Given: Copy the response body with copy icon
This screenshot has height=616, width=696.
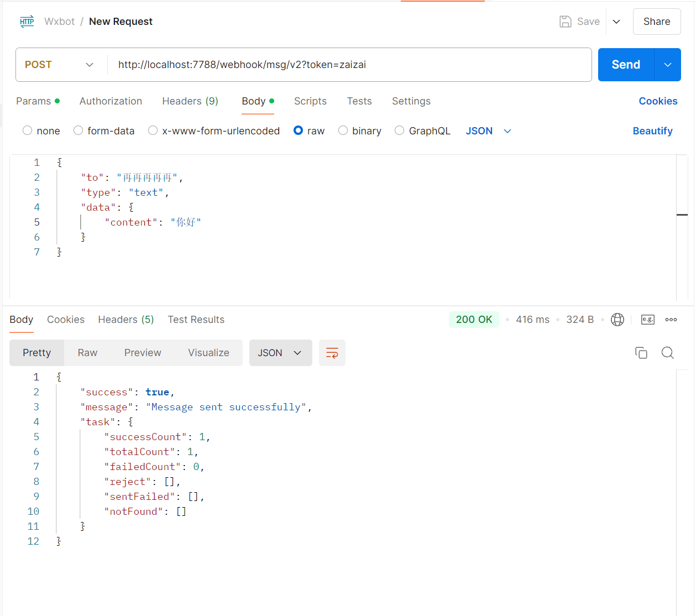Looking at the screenshot, I should [641, 353].
